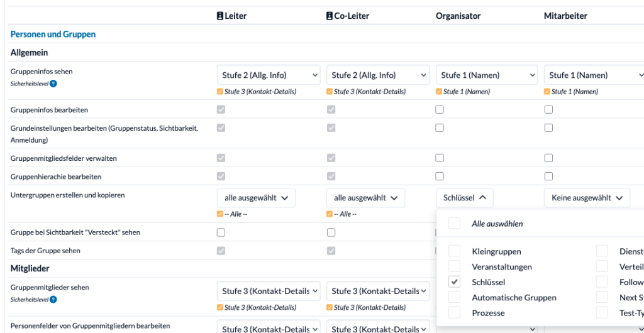Click the help icon beside Gruppenmitglieder Sicherheitslevel

click(53, 300)
